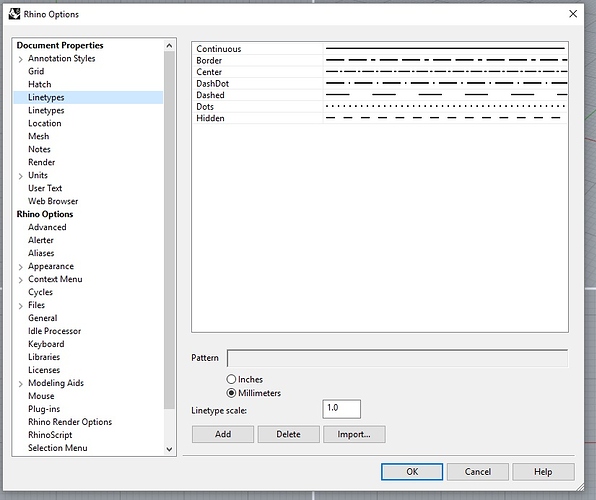The height and width of the screenshot is (500, 596).
Task: Select the Dots linetype row
Action: coord(380,106)
